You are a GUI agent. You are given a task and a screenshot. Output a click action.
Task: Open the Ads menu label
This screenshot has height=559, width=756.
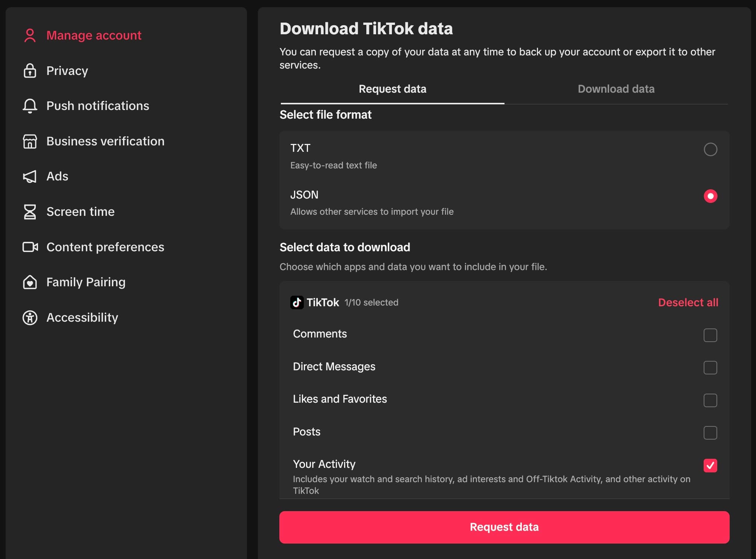[57, 176]
